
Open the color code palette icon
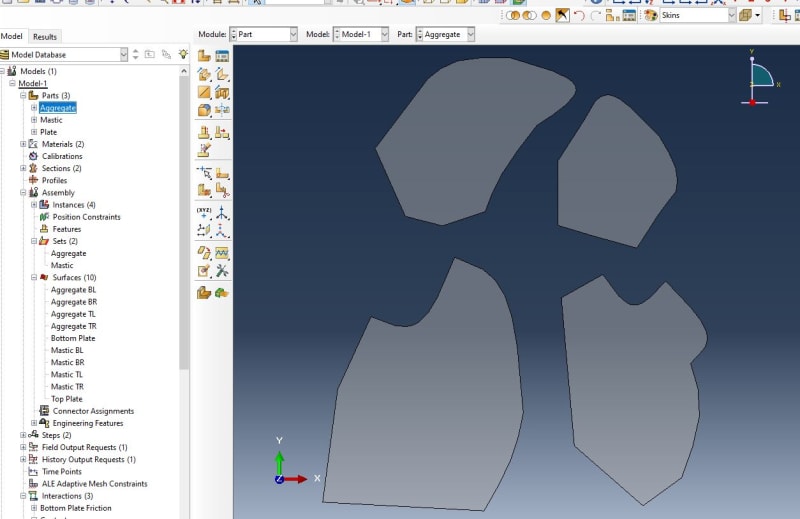[651, 15]
